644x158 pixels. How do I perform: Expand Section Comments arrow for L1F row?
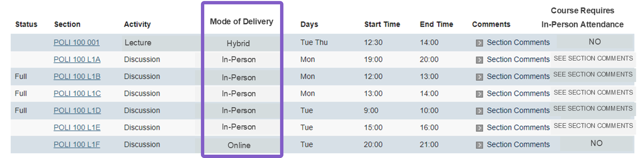479,145
